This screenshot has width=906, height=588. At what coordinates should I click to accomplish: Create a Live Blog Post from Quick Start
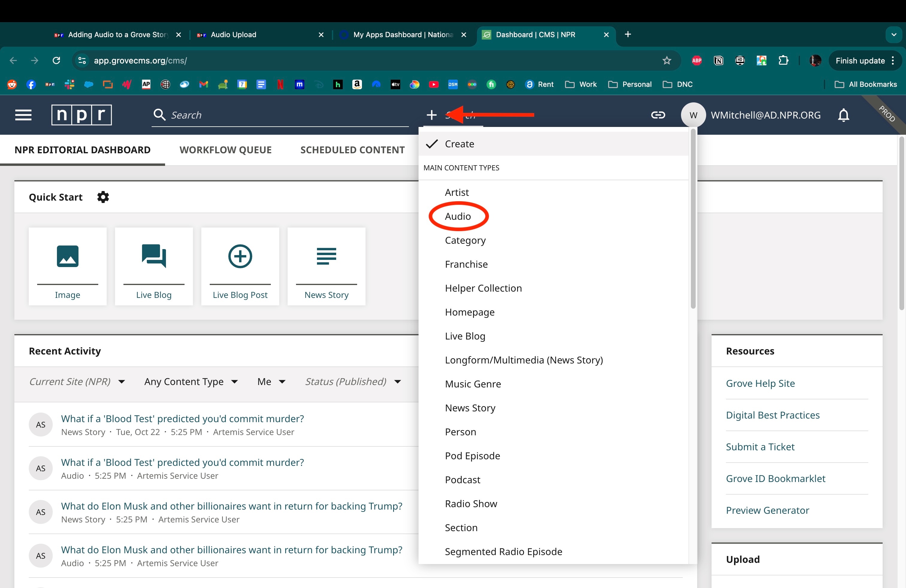point(240,266)
